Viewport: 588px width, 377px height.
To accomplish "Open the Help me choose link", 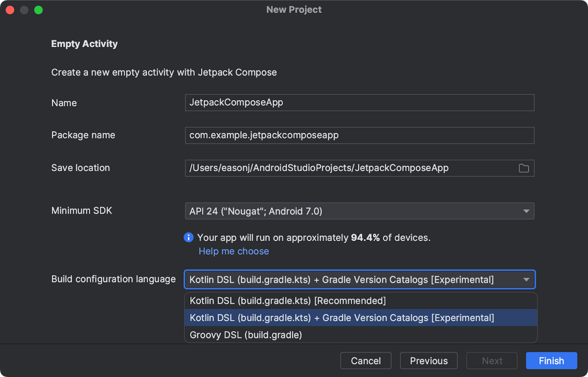I will [234, 251].
